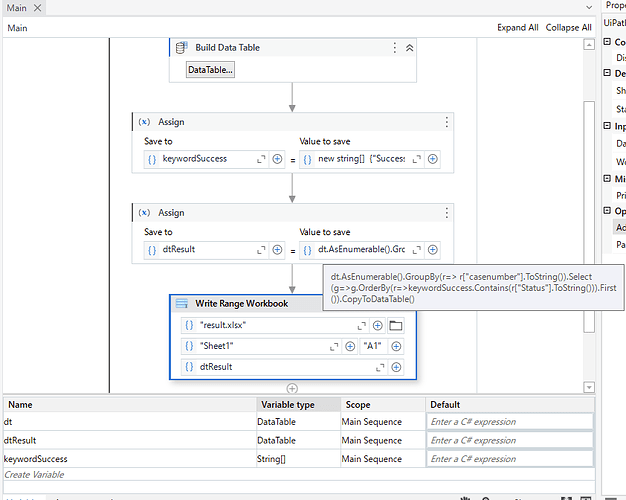The image size is (626, 500).
Task: Click the designer vertical scrollbar thumb
Action: point(589,217)
